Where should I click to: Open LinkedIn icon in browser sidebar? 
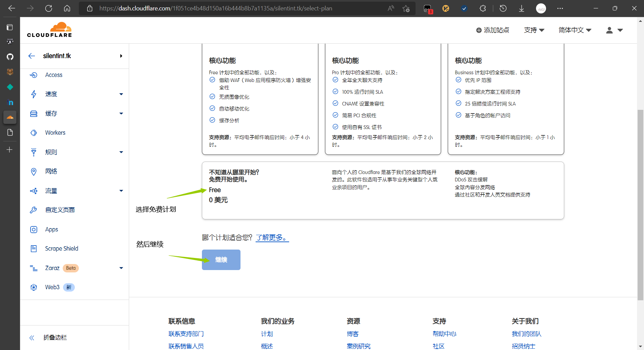(10, 102)
